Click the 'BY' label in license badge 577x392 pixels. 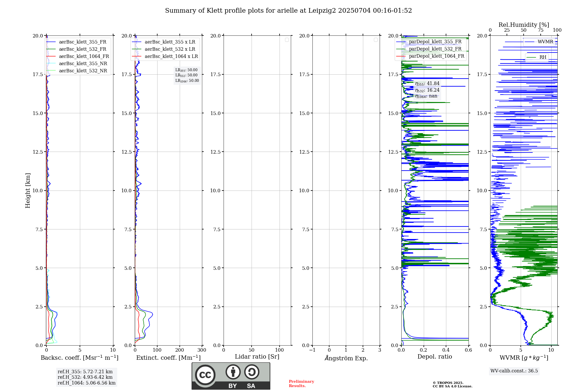[x=233, y=386]
